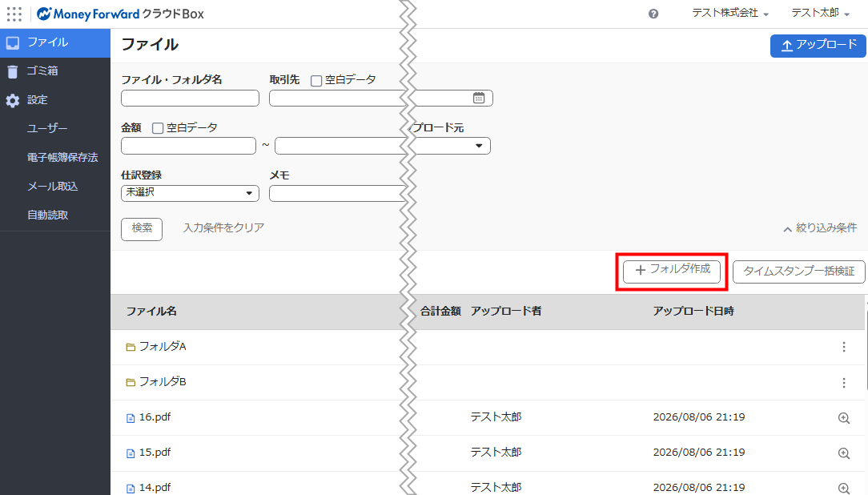Open folder フォルダB
The height and width of the screenshot is (495, 868).
[x=163, y=382]
